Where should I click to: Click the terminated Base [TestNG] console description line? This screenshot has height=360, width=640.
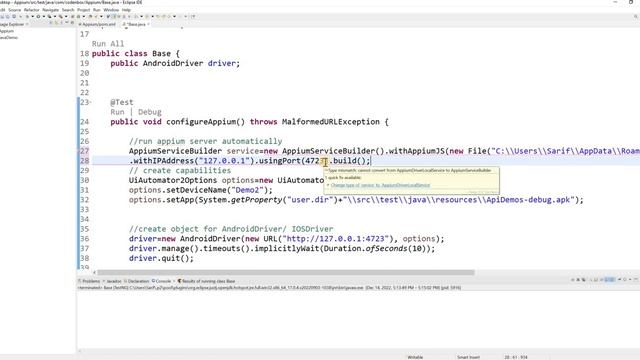[x=269, y=288]
